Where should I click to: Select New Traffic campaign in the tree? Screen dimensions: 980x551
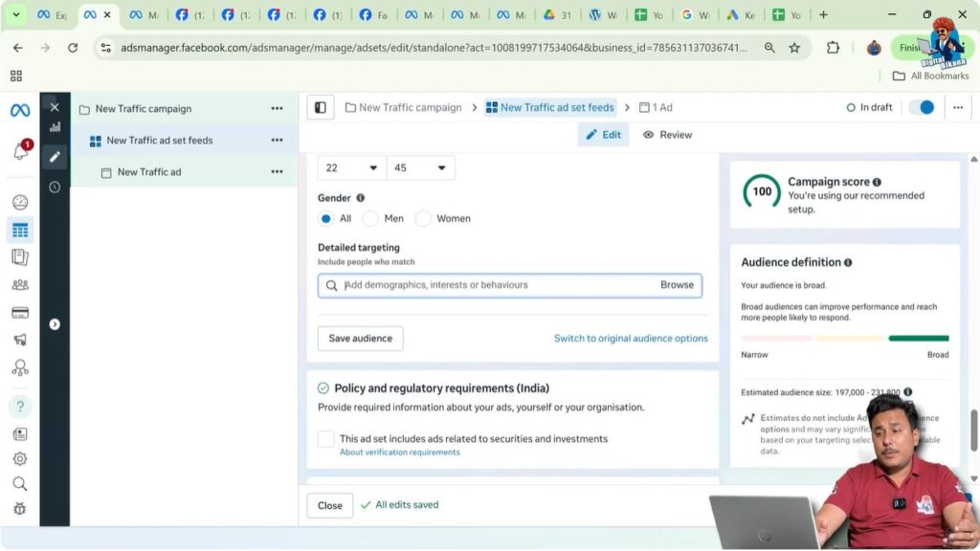(144, 109)
